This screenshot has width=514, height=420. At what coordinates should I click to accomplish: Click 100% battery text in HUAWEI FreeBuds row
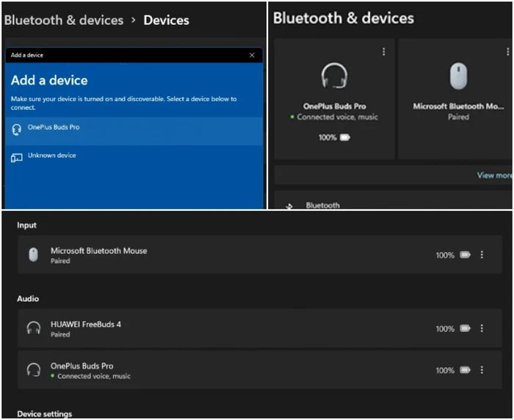pyautogui.click(x=445, y=329)
